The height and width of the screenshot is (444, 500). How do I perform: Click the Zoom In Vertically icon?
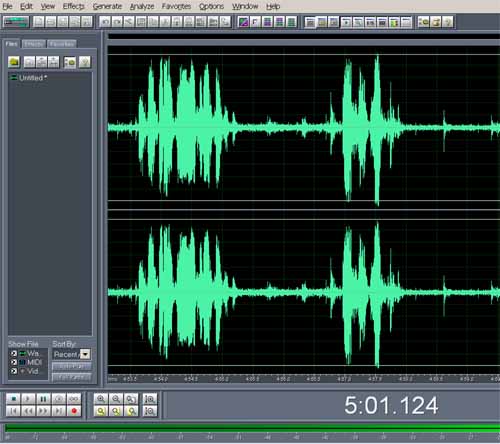point(150,399)
